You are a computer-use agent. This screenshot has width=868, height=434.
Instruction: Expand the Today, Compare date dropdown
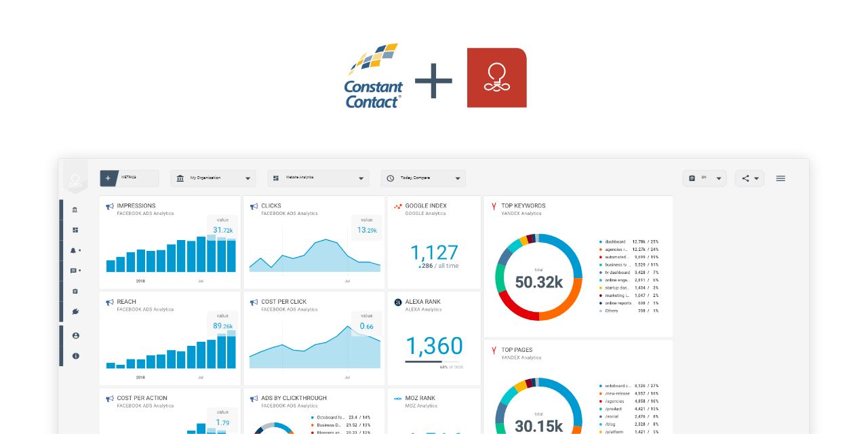(x=423, y=178)
